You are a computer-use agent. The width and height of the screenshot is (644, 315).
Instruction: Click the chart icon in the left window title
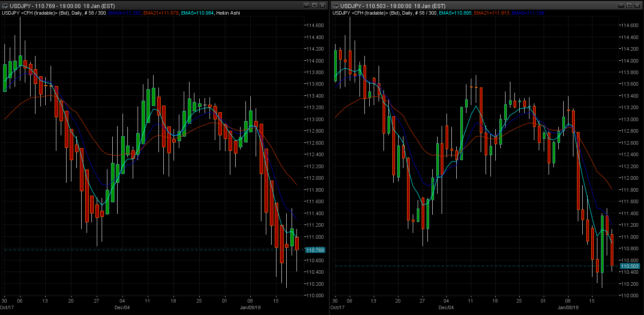pos(4,6)
